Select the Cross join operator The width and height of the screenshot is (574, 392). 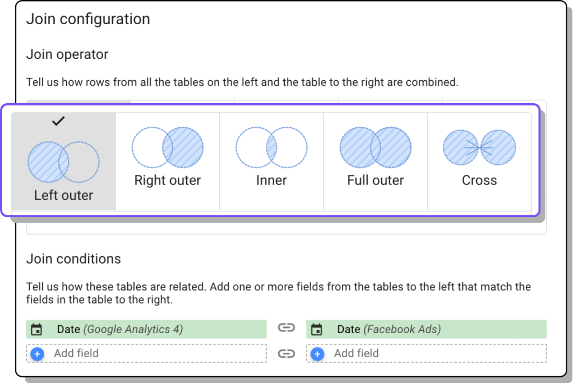(479, 160)
